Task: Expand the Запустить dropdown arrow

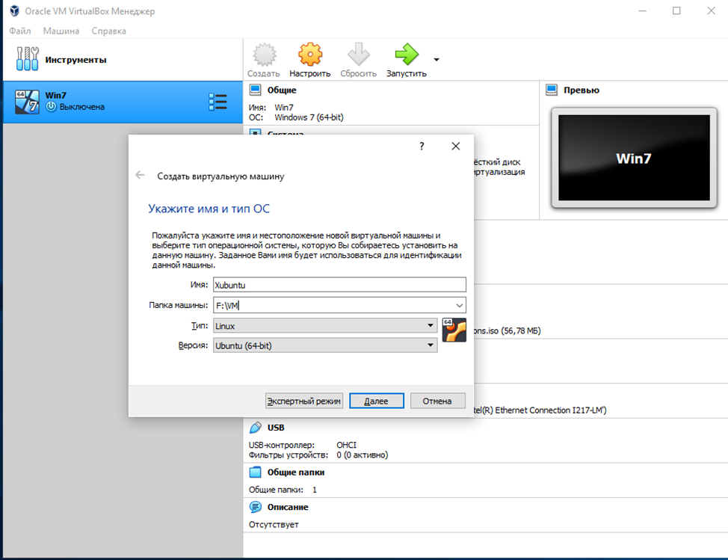Action: 437,59
